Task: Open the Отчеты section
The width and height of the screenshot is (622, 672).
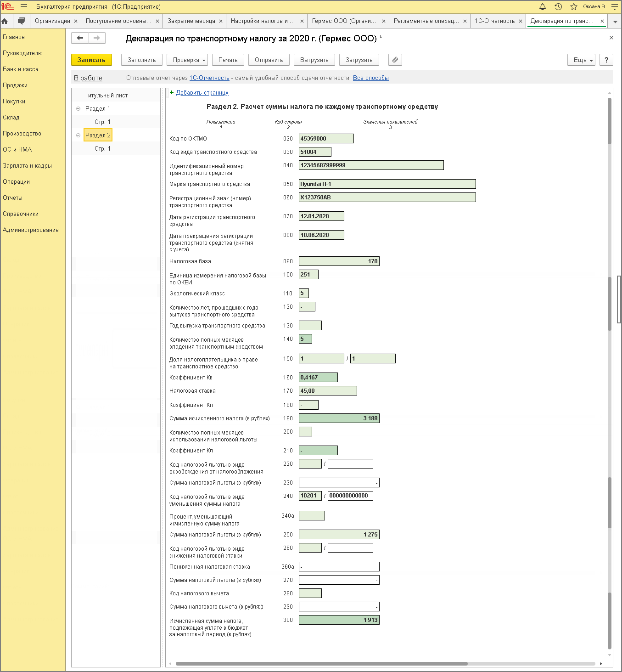Action: 13,198
